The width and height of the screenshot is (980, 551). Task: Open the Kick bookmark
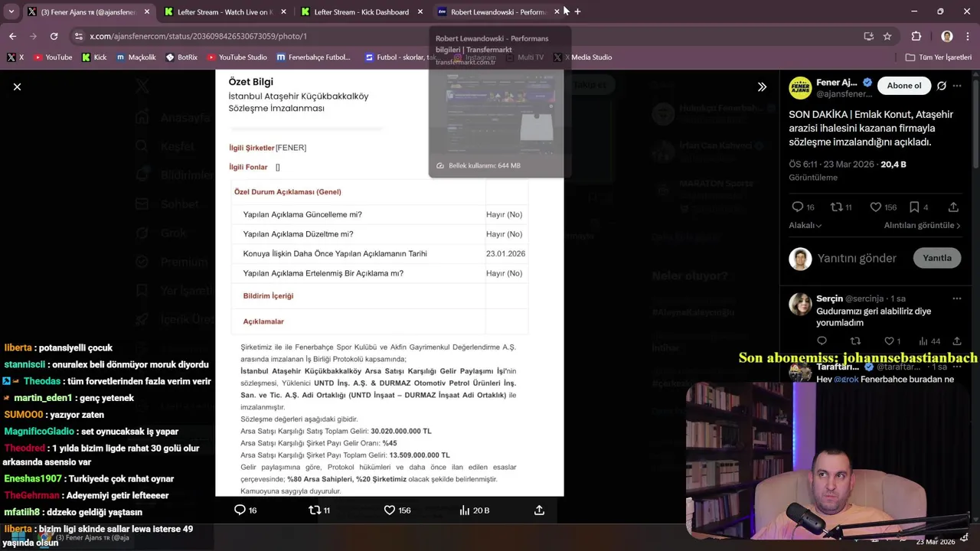(94, 57)
